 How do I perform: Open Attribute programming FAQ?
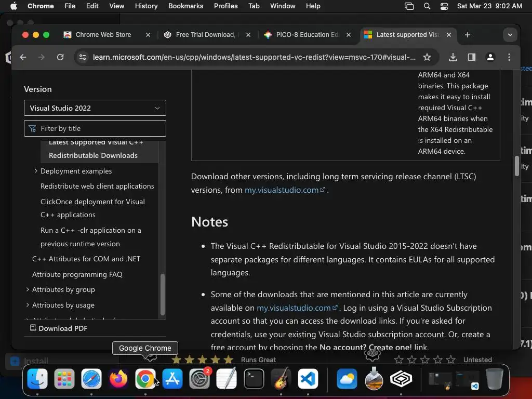tap(77, 274)
